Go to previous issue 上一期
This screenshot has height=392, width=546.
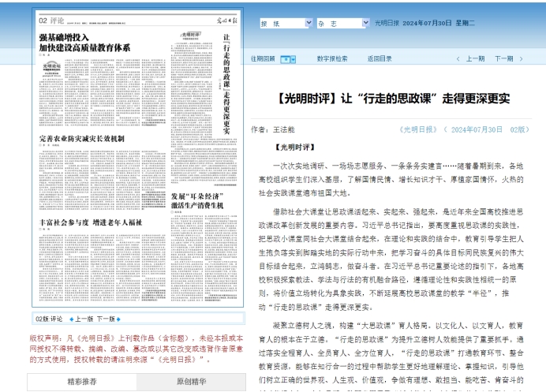[x=475, y=59]
